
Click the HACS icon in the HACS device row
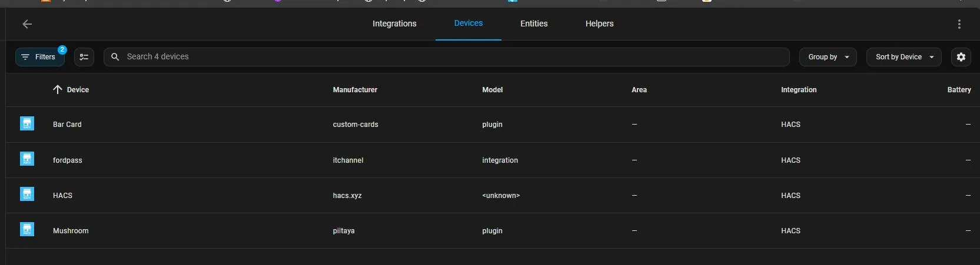[27, 194]
